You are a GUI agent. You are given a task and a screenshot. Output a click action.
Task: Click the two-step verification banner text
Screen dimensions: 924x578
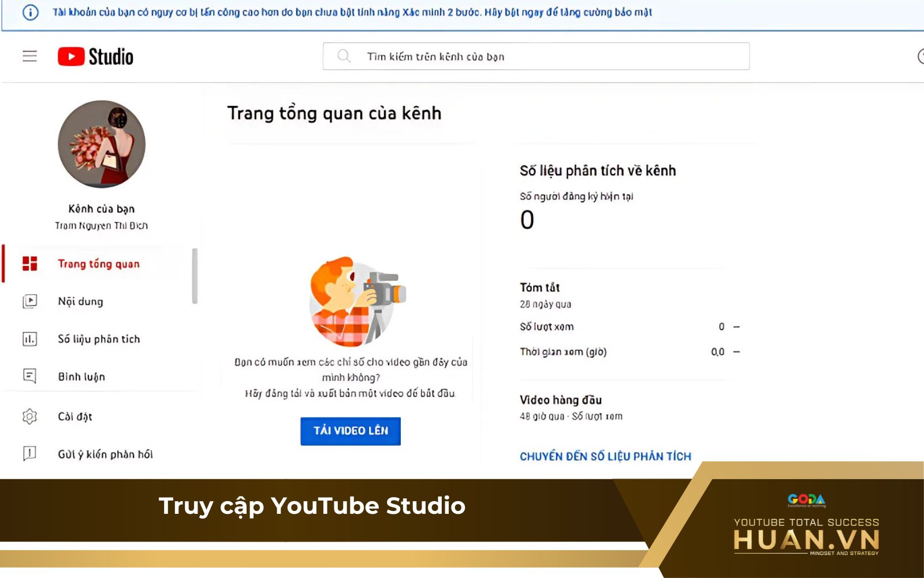352,12
